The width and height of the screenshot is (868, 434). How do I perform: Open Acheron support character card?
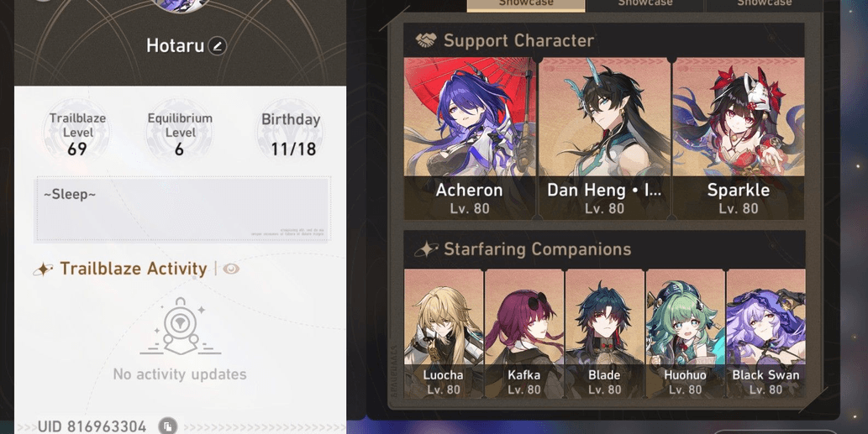(470, 139)
